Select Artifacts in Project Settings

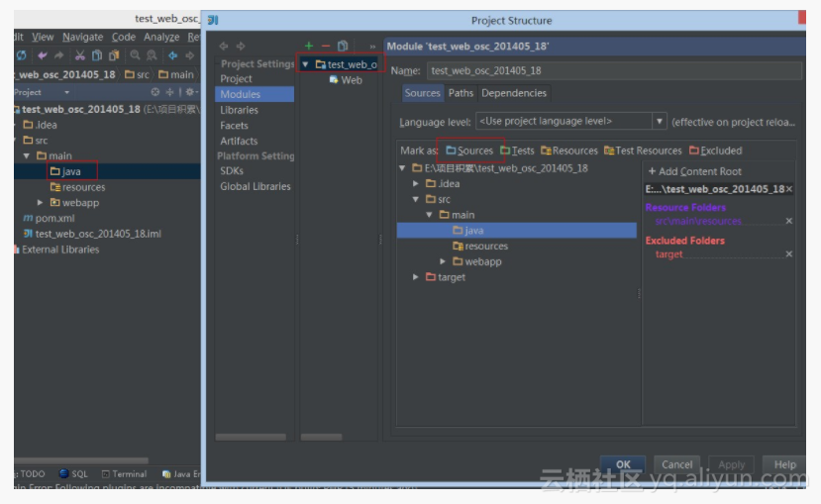pyautogui.click(x=239, y=141)
